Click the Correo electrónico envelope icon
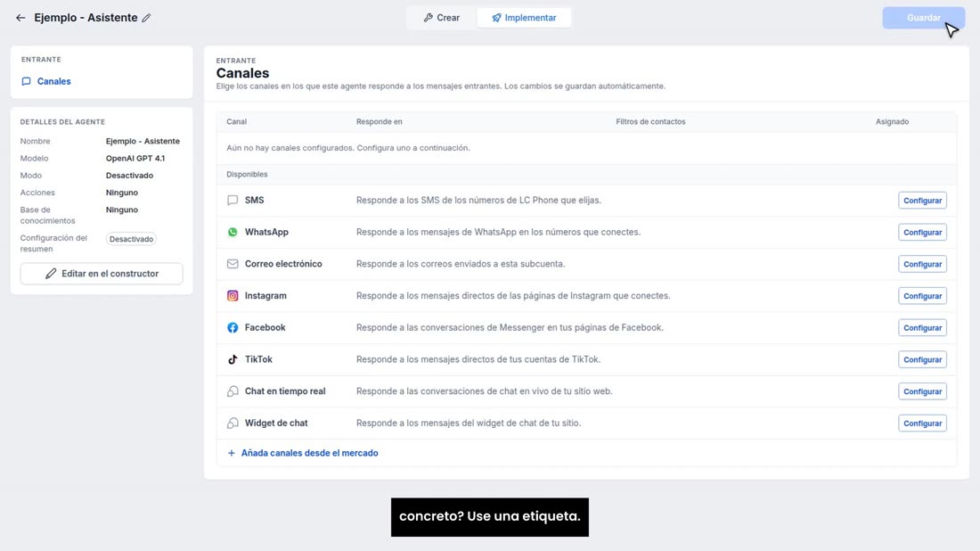The height and width of the screenshot is (551, 980). point(233,264)
